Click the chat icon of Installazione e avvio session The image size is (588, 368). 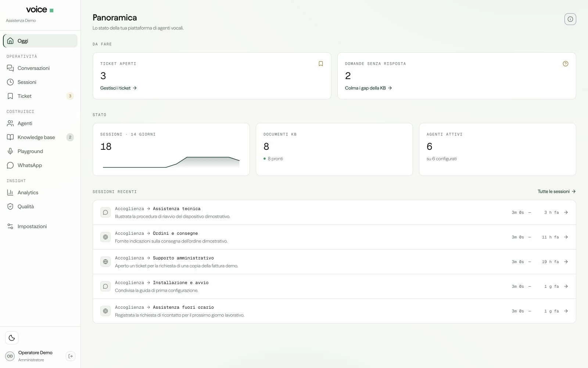(x=105, y=286)
